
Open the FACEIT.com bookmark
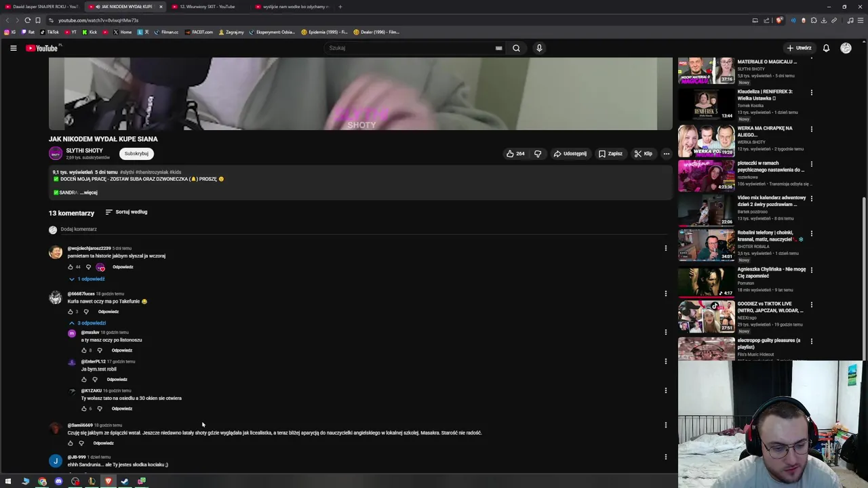199,32
